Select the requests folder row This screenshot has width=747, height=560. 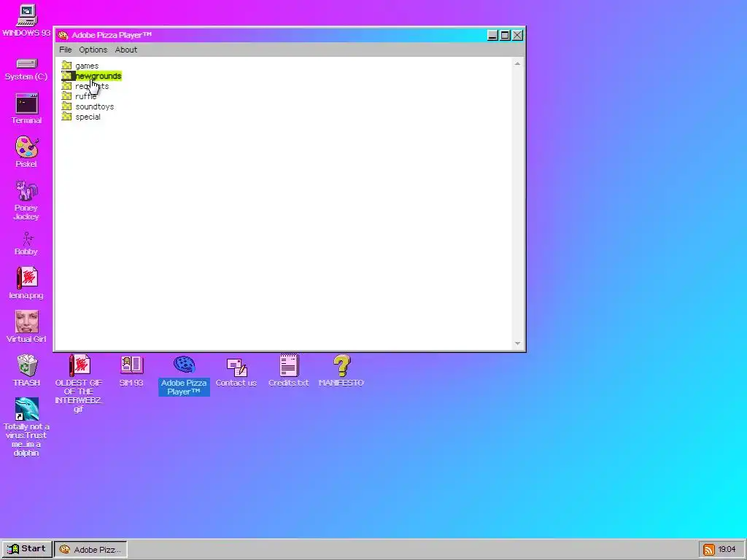(x=85, y=86)
